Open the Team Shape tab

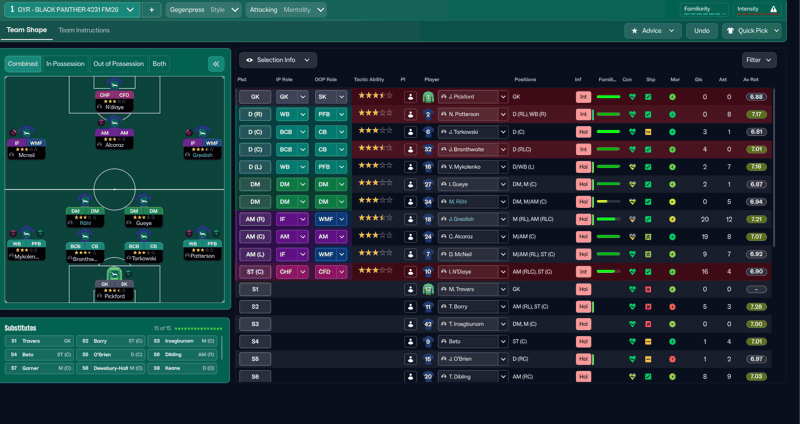27,30
